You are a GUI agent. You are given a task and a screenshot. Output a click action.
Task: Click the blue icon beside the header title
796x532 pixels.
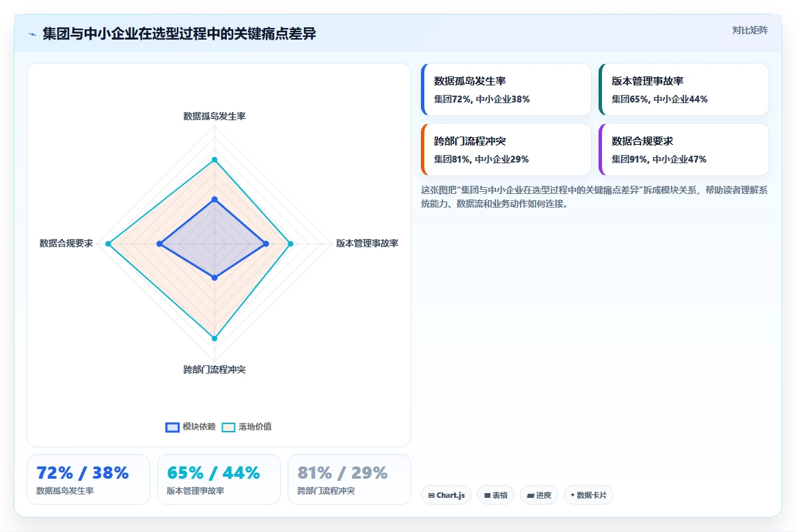(x=33, y=35)
